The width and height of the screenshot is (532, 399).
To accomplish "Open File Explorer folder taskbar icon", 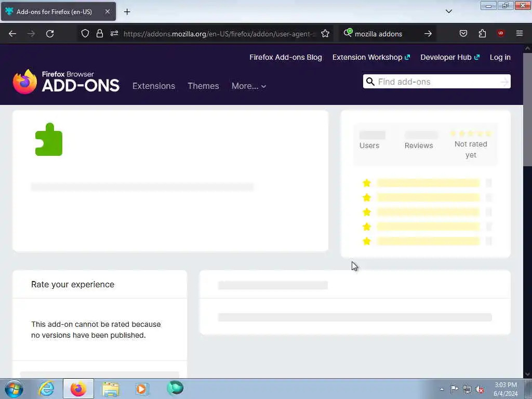I will [x=111, y=389].
